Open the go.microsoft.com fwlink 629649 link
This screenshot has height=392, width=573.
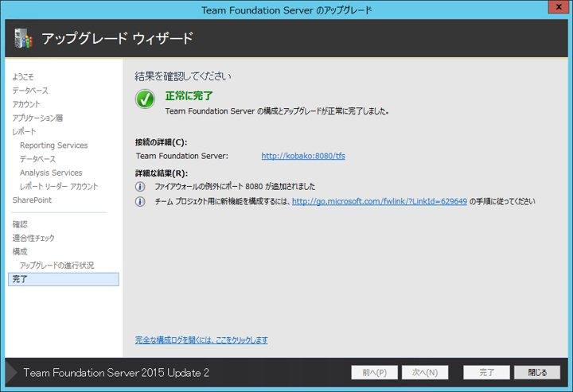[x=380, y=201]
